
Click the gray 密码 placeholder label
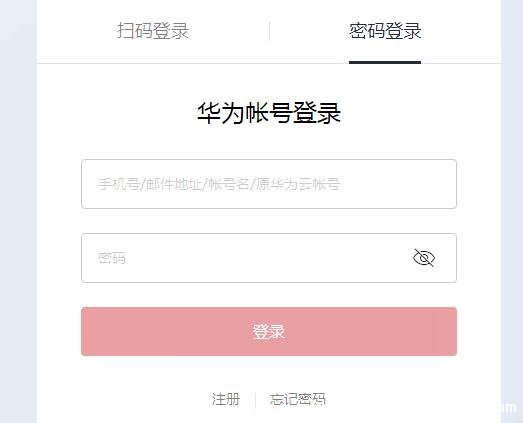click(x=112, y=258)
